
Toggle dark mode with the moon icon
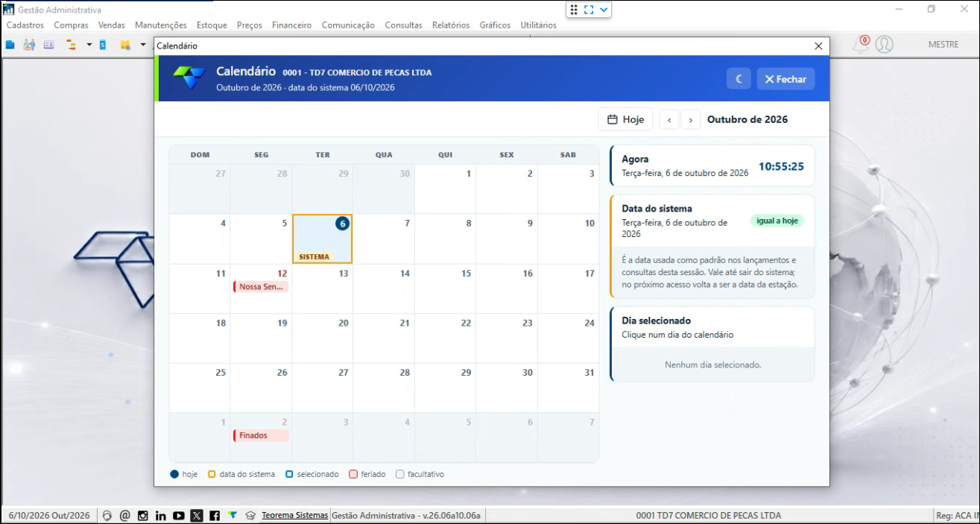(739, 79)
